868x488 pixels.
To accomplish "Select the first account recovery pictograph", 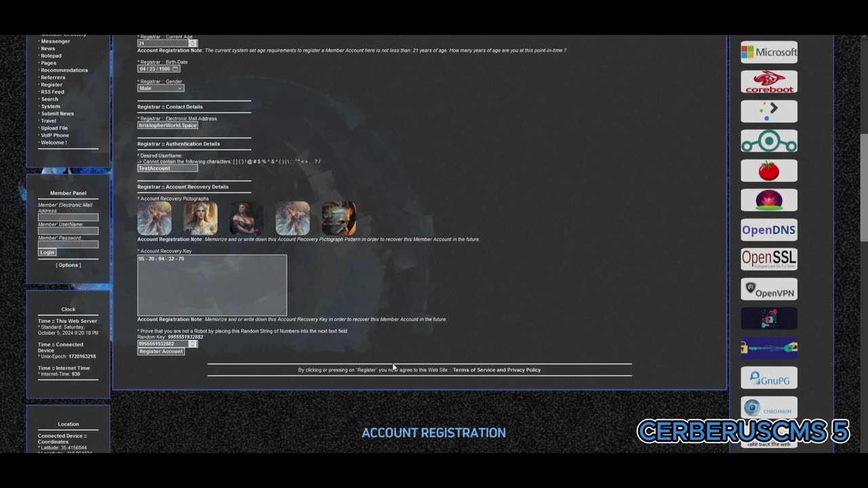I will point(155,218).
